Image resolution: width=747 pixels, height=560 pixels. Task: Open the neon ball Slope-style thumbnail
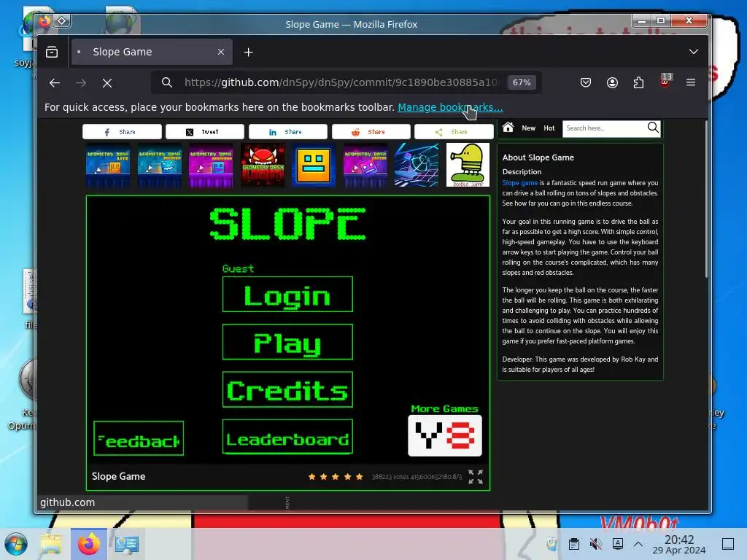(x=417, y=166)
